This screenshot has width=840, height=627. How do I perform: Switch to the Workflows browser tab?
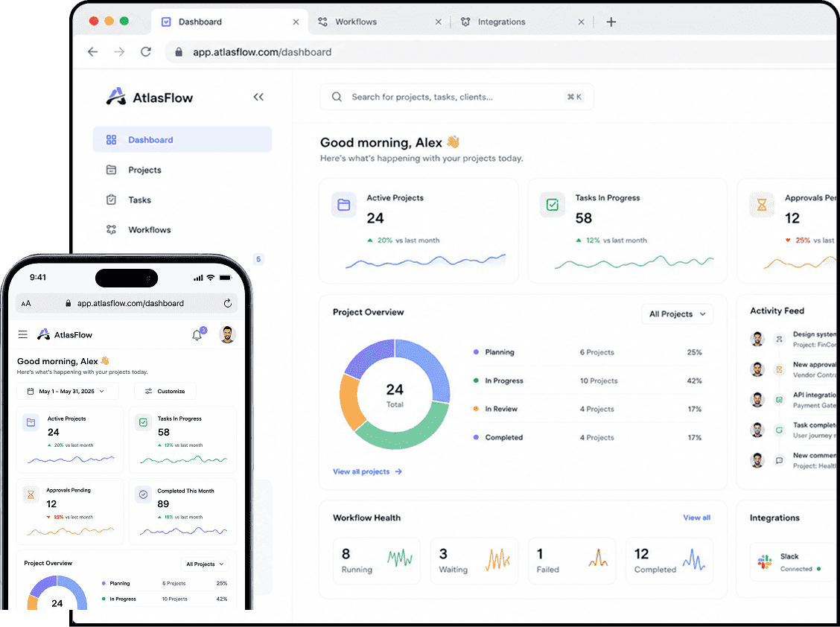tap(356, 22)
